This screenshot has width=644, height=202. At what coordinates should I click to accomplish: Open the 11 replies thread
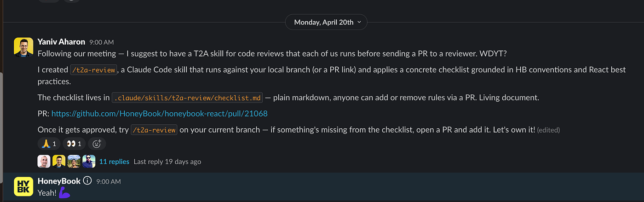coord(114,162)
